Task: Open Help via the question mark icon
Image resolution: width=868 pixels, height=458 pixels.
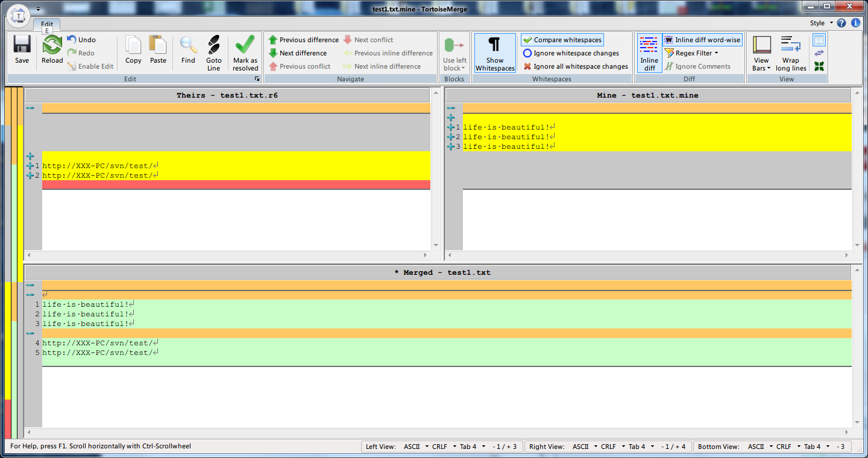Action: click(841, 23)
